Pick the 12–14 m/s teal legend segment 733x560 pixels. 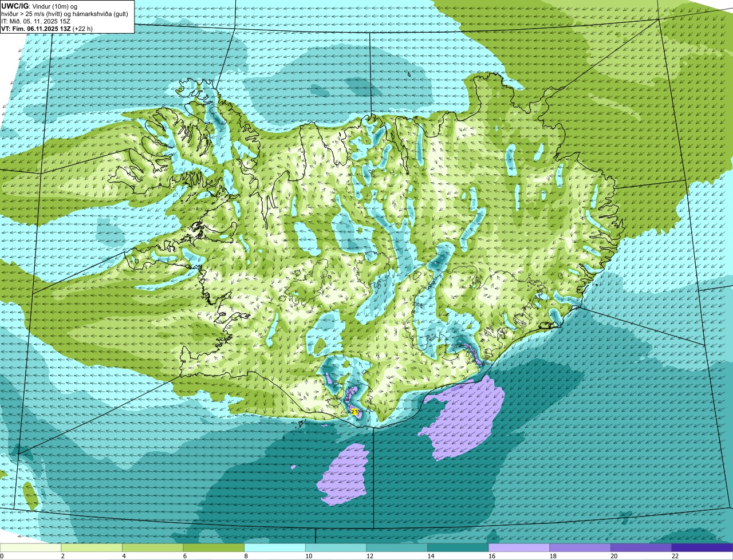(x=397, y=547)
